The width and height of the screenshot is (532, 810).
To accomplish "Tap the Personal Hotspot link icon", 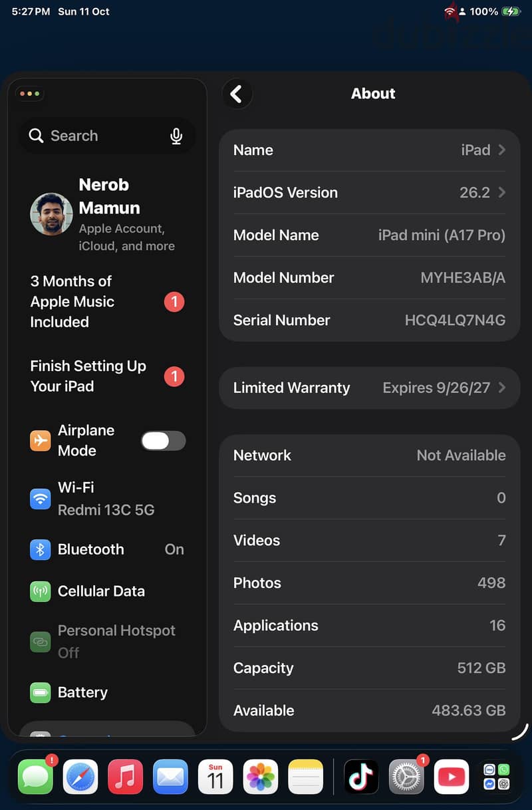I will coord(41,642).
